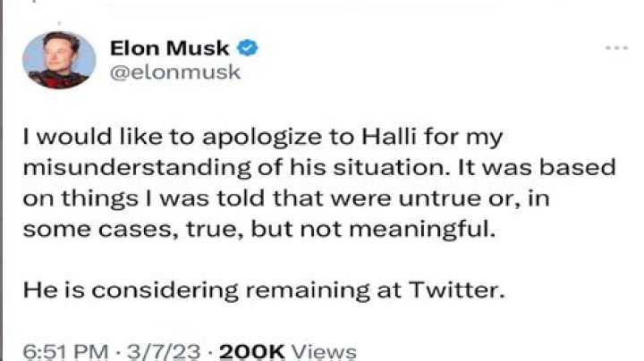The height and width of the screenshot is (361, 644).
Task: Click the sentence 'He is considering remaining'
Action: coord(264,290)
